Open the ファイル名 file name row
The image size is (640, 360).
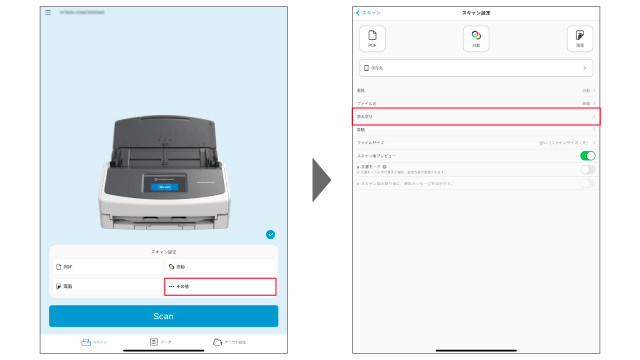[x=476, y=103]
